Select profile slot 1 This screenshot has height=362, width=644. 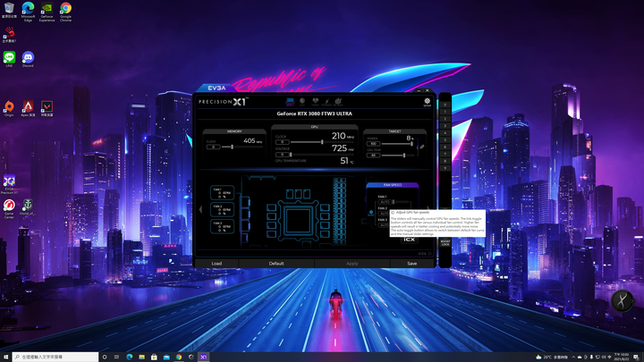(445, 112)
